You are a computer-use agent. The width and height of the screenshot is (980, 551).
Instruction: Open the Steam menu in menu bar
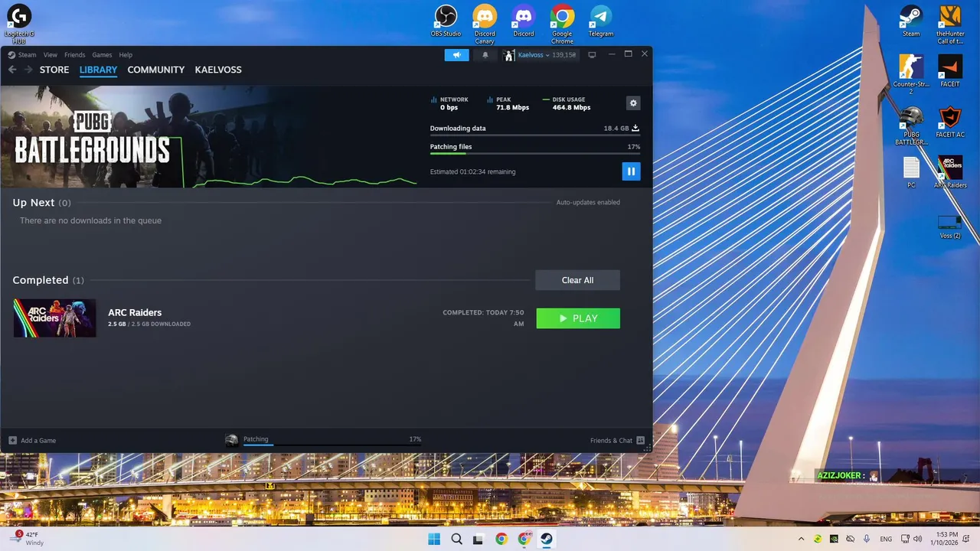(22, 55)
